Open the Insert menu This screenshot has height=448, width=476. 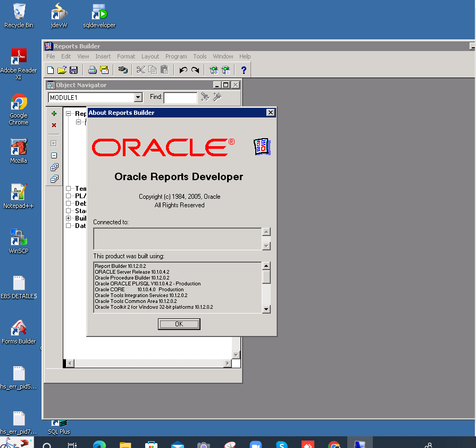click(103, 56)
